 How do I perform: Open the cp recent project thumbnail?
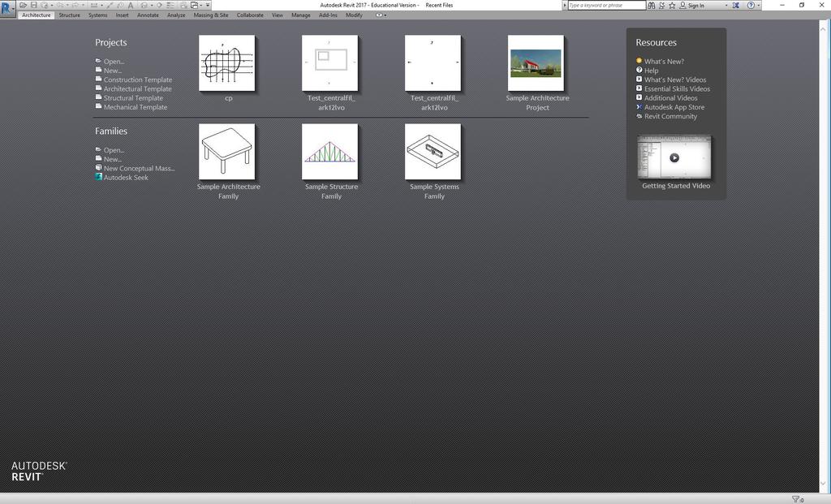click(227, 63)
